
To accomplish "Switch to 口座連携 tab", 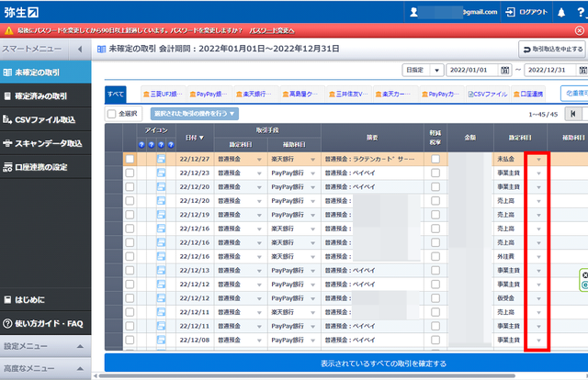I will [528, 94].
